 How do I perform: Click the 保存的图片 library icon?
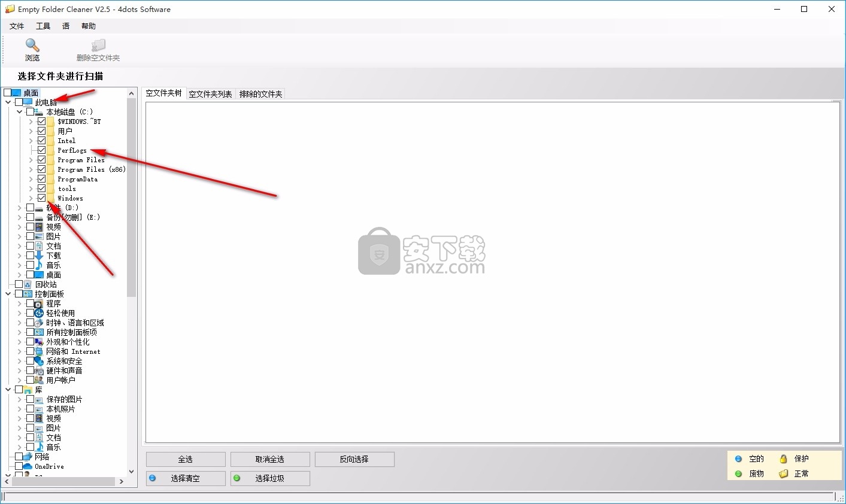(x=39, y=399)
